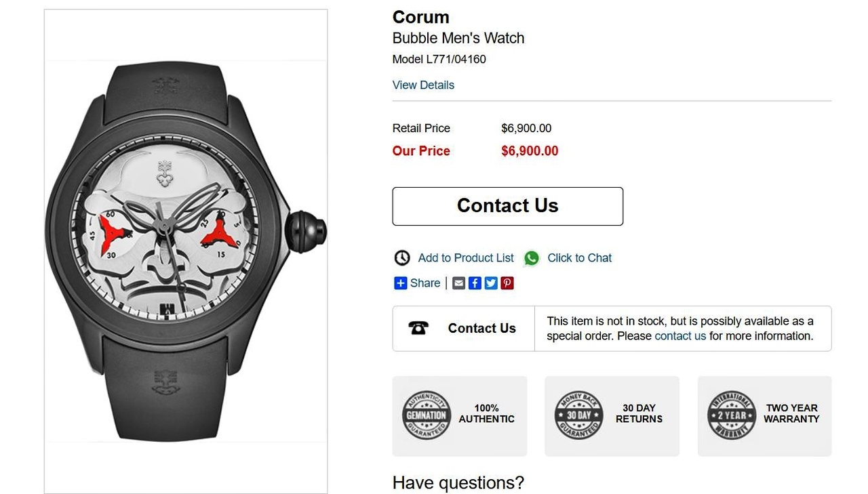Click the Share text link
The width and height of the screenshot is (868, 494).
click(425, 283)
